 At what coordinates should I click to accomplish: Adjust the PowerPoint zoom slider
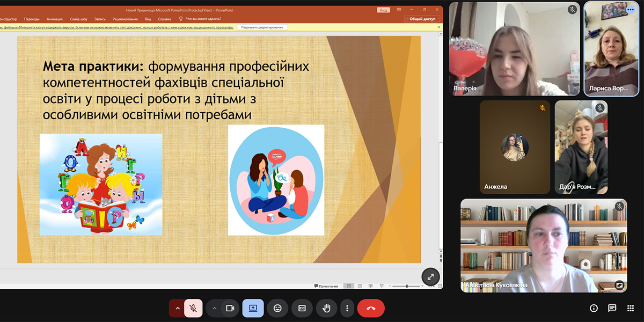(406, 286)
